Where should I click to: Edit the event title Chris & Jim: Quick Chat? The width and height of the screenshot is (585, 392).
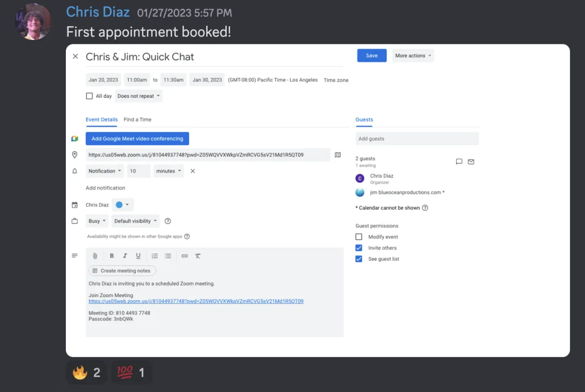214,57
